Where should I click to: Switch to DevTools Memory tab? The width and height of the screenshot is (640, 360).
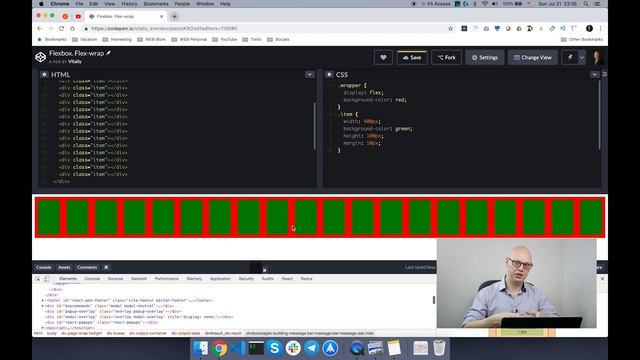(x=194, y=279)
